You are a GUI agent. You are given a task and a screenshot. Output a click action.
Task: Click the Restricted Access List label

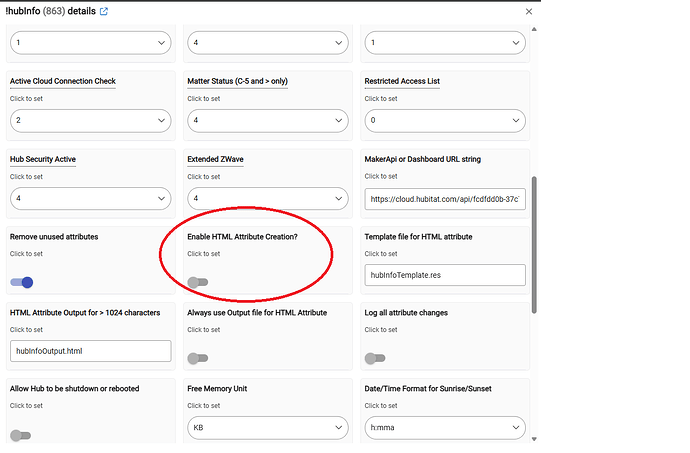pyautogui.click(x=402, y=81)
